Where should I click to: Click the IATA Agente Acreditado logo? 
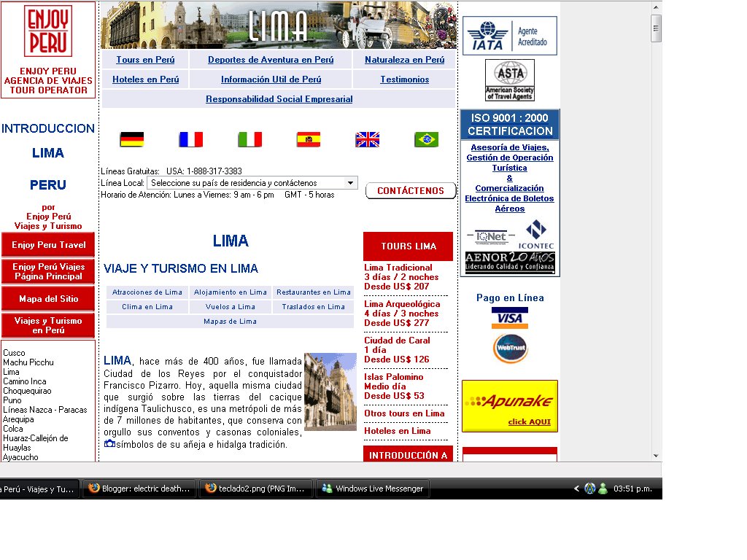point(510,36)
